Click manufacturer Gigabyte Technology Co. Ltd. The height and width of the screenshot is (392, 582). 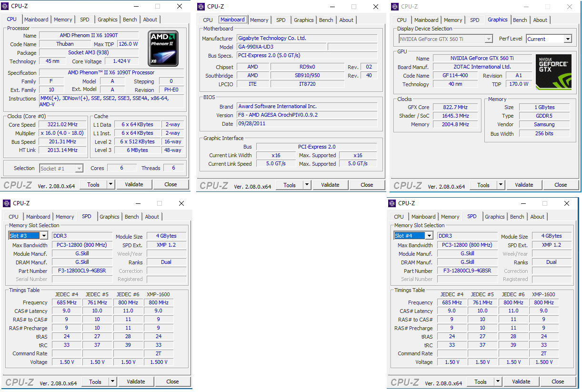coord(307,39)
